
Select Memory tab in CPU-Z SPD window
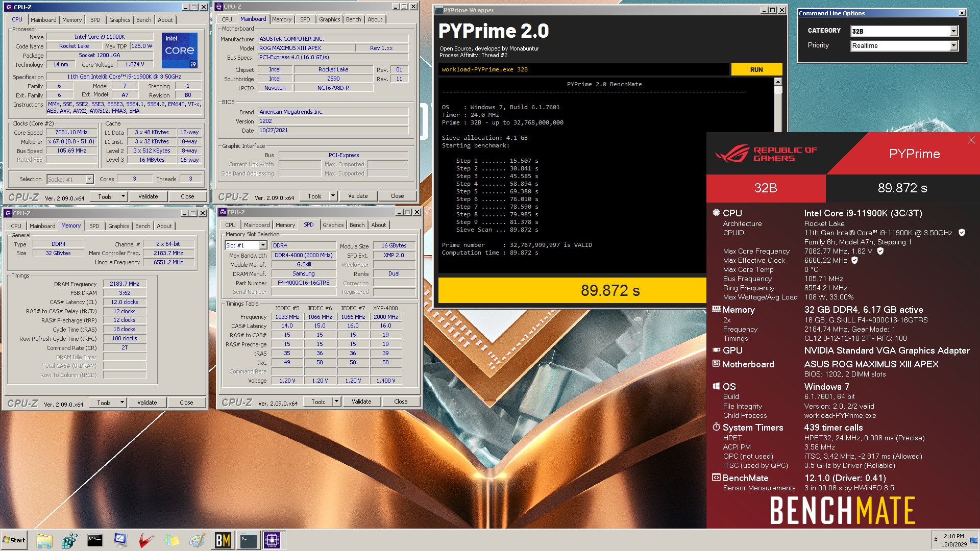[x=285, y=225]
